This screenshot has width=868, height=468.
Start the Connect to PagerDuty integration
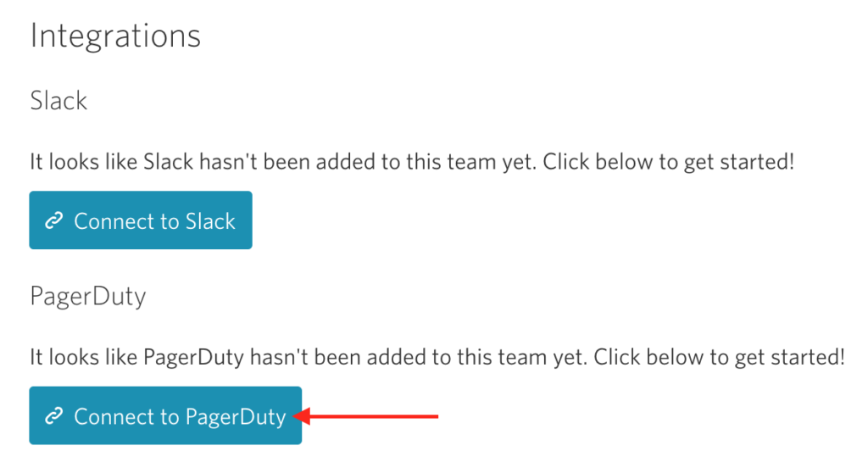165,415
